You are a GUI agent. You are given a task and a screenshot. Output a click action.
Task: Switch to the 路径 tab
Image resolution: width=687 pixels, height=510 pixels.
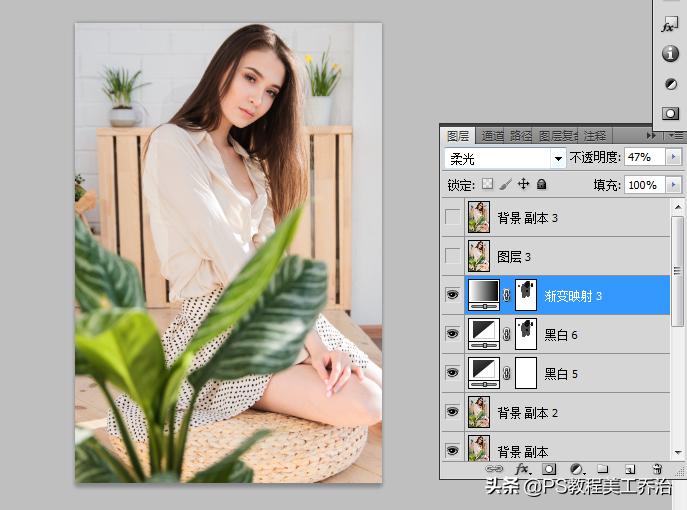coord(520,136)
